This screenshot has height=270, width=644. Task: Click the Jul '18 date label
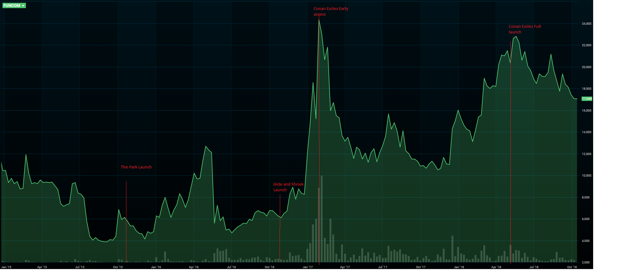coord(534,267)
